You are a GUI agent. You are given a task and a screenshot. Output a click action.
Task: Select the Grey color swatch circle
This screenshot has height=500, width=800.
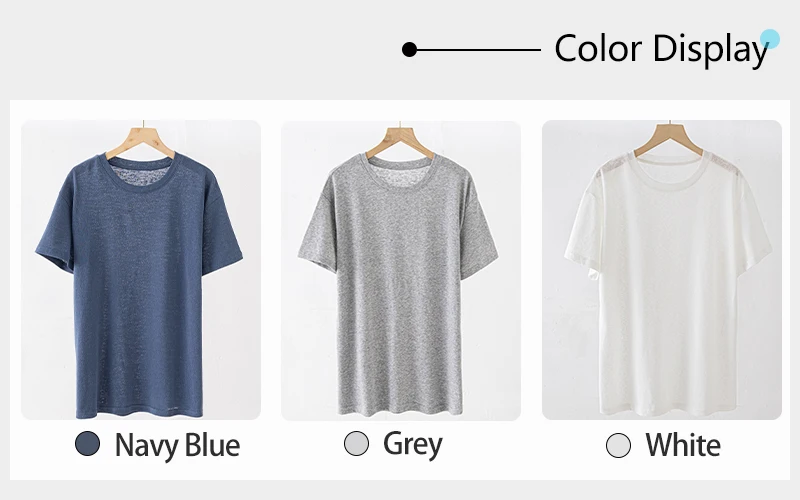[x=356, y=443]
